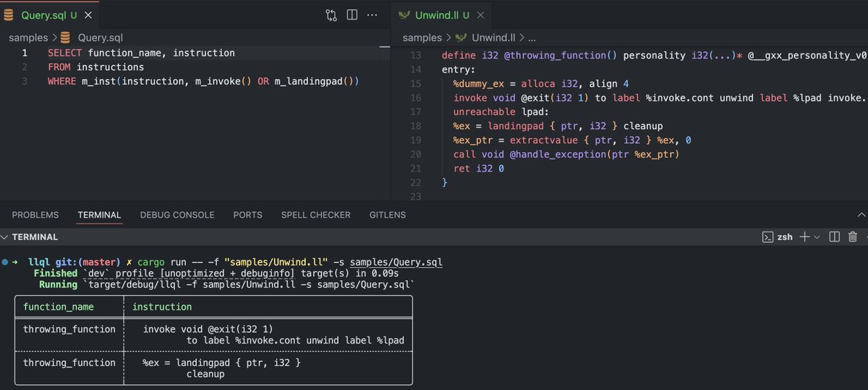Click the breadcrumb ellipsis after Unwind.ll
Image resolution: width=868 pixels, height=390 pixels.
tap(532, 38)
